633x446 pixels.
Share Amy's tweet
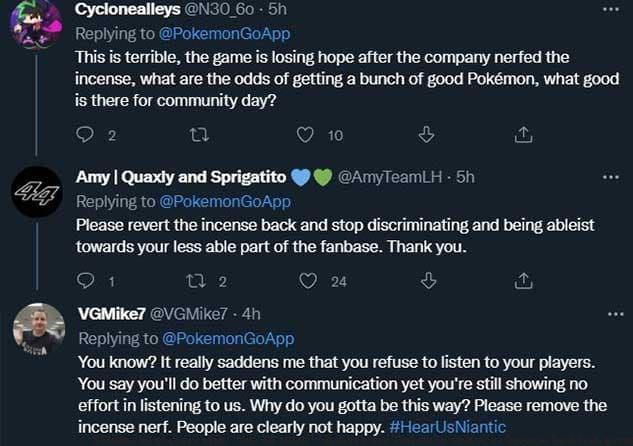tap(521, 281)
